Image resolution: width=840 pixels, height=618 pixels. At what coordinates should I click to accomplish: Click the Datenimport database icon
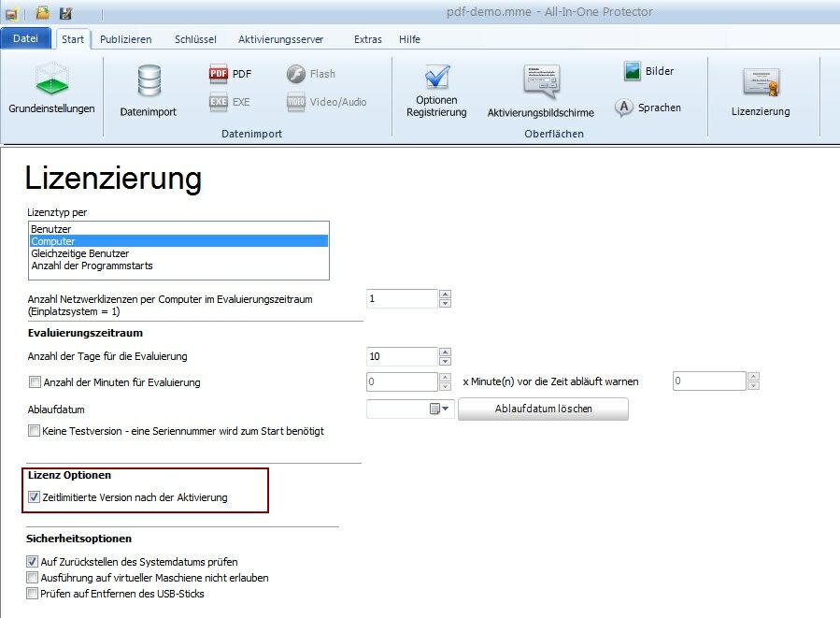point(149,80)
